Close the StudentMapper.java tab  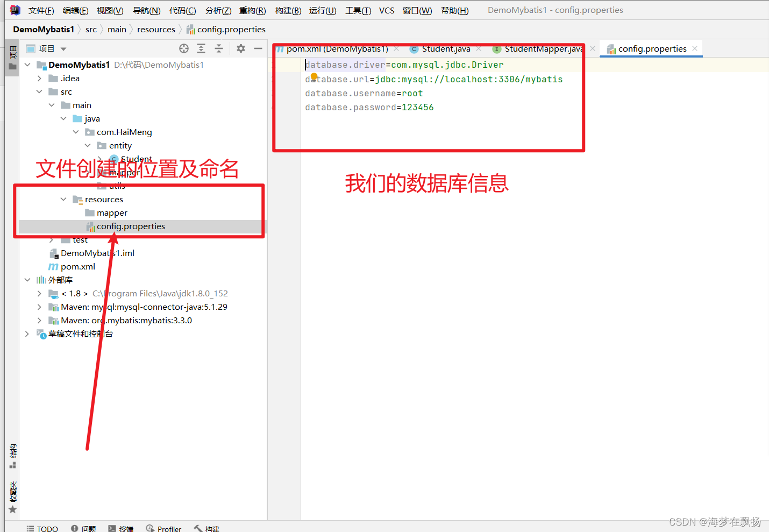tap(593, 48)
